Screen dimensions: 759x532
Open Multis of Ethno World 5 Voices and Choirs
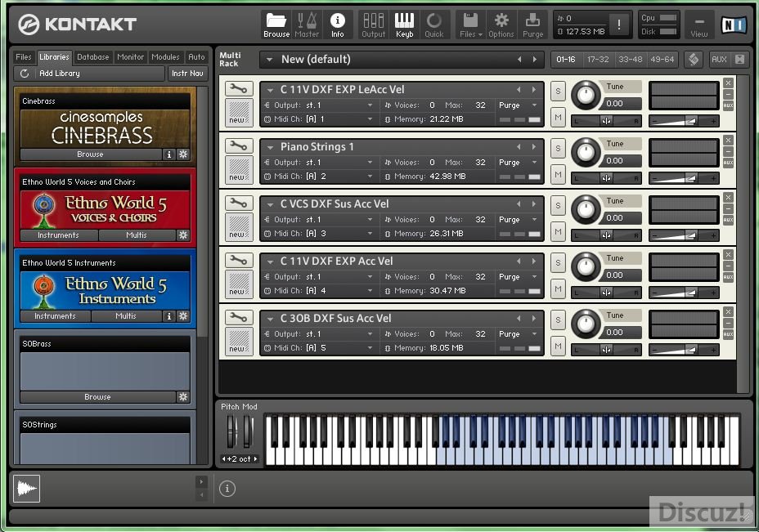137,235
